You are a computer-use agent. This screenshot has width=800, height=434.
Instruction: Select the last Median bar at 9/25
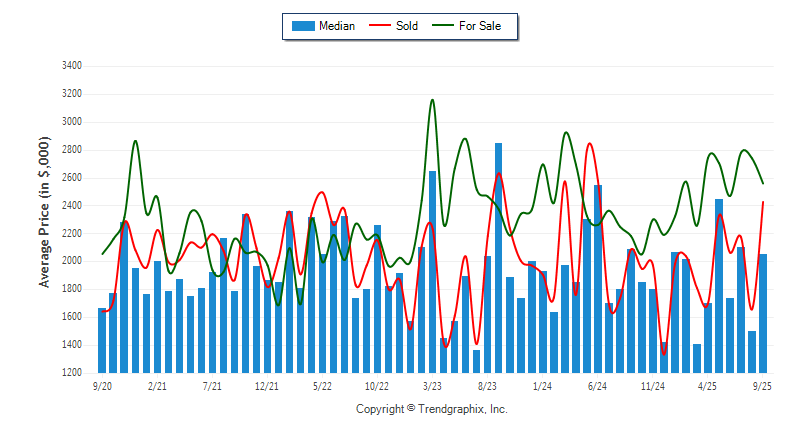(x=763, y=314)
